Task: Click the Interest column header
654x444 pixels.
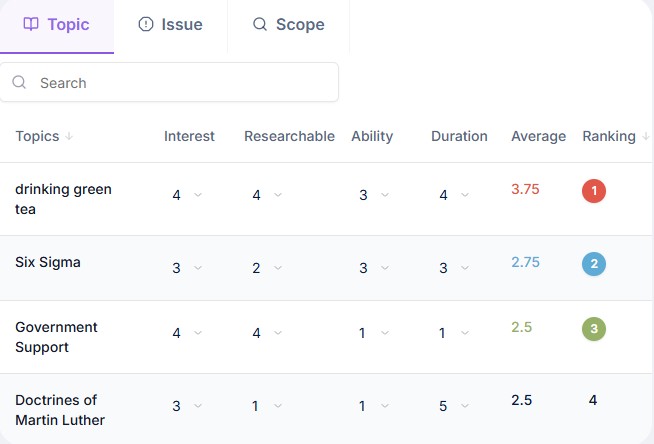Action: coord(189,136)
